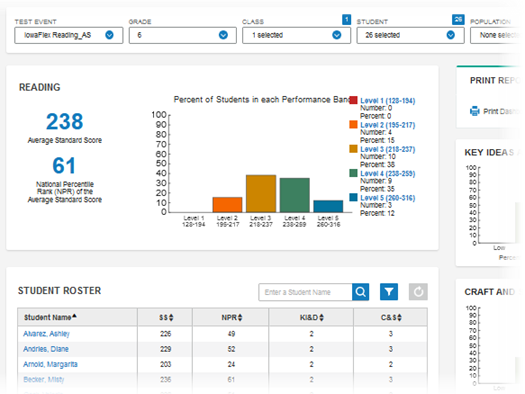The height and width of the screenshot is (394, 525).
Task: Click the Level 5 (260-316) legend link
Action: coord(387,198)
